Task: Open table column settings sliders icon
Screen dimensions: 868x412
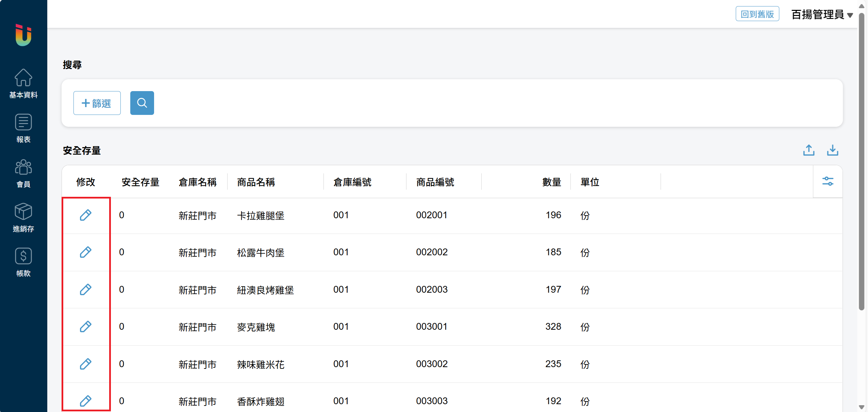Action: click(x=828, y=182)
